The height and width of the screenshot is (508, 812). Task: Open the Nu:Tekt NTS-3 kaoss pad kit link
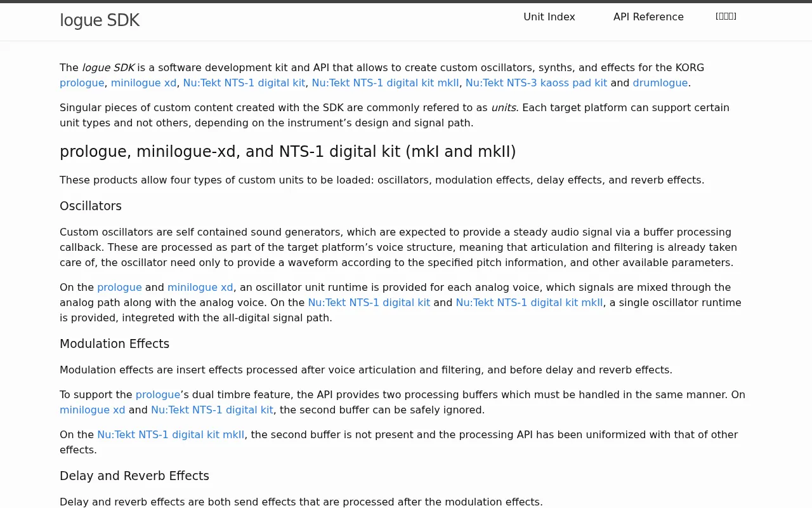tap(536, 83)
